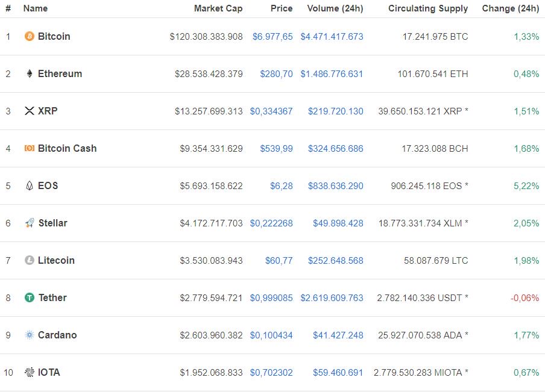Screen dimensions: 545x392
Task: Open the EOS name link
Action: pyautogui.click(x=48, y=185)
